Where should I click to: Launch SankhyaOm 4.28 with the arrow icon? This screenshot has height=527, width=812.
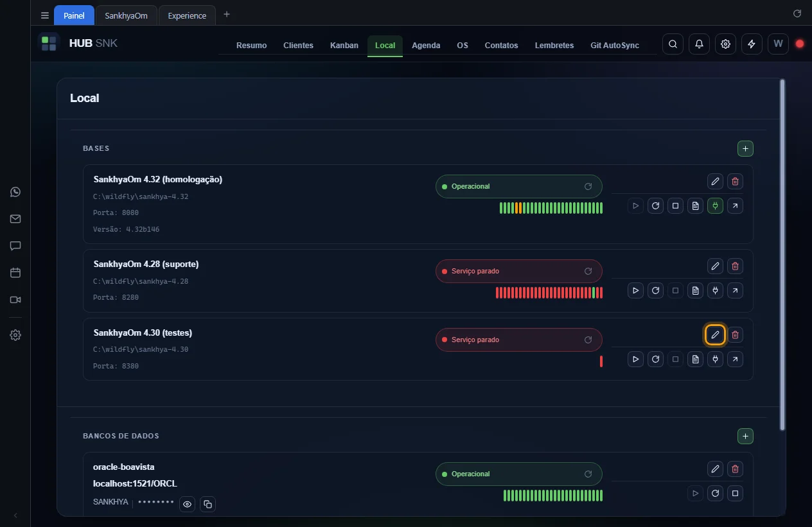click(x=735, y=291)
